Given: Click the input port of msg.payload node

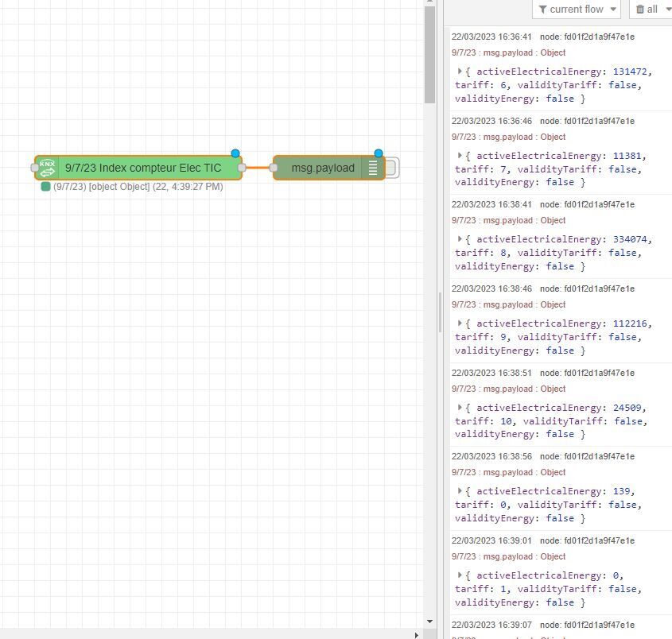Looking at the screenshot, I should coord(274,168).
